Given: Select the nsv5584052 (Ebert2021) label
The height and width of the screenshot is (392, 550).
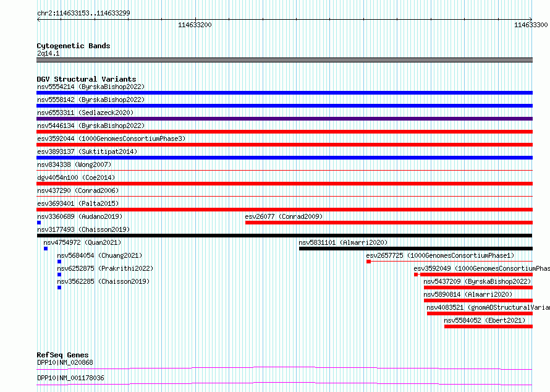Looking at the screenshot, I should coord(484,320).
